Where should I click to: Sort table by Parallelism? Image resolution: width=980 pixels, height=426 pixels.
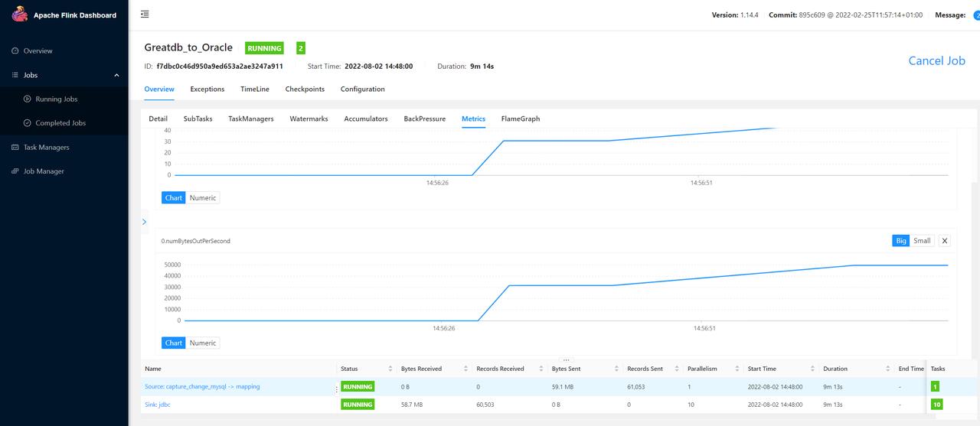click(x=737, y=369)
